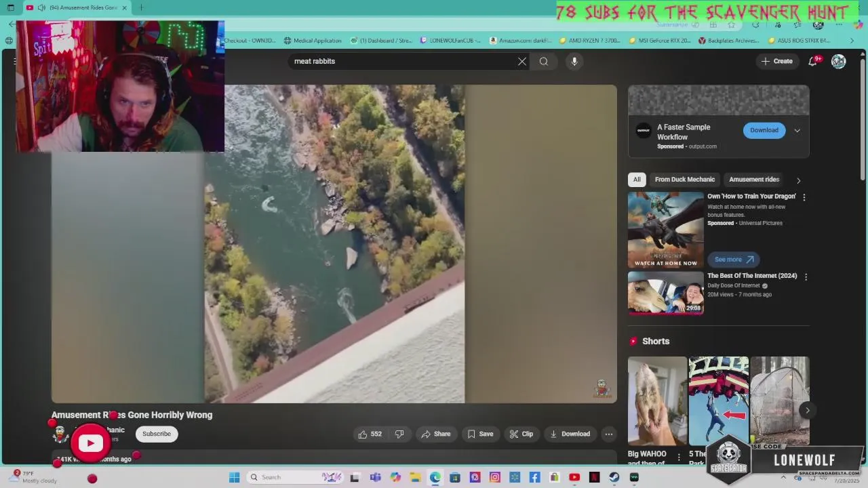Create a Clip of the video
Image resolution: width=868 pixels, height=488 pixels.
point(521,434)
